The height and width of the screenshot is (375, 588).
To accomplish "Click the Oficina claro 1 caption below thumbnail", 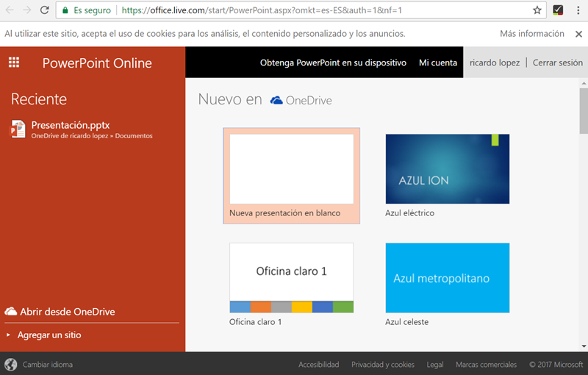I will tap(255, 322).
